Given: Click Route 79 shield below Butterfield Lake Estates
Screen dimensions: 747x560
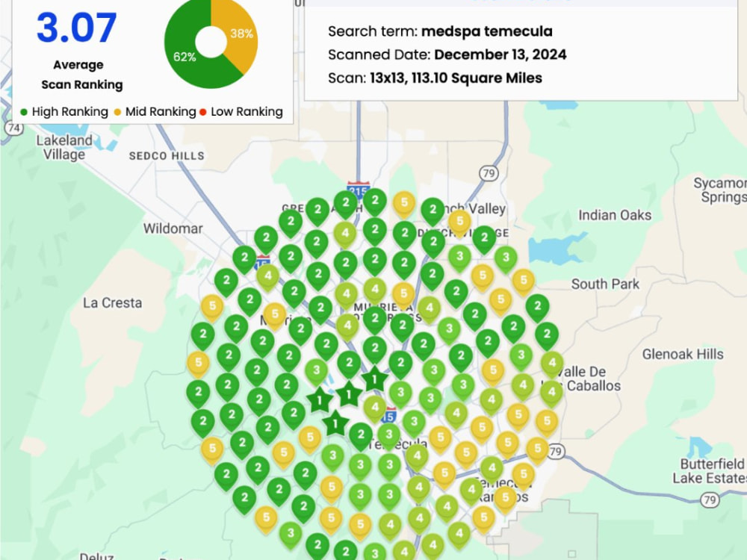Looking at the screenshot, I should point(710,500).
